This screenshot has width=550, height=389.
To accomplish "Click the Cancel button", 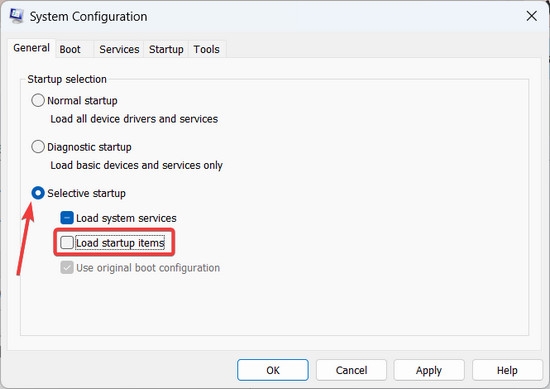I will click(351, 370).
